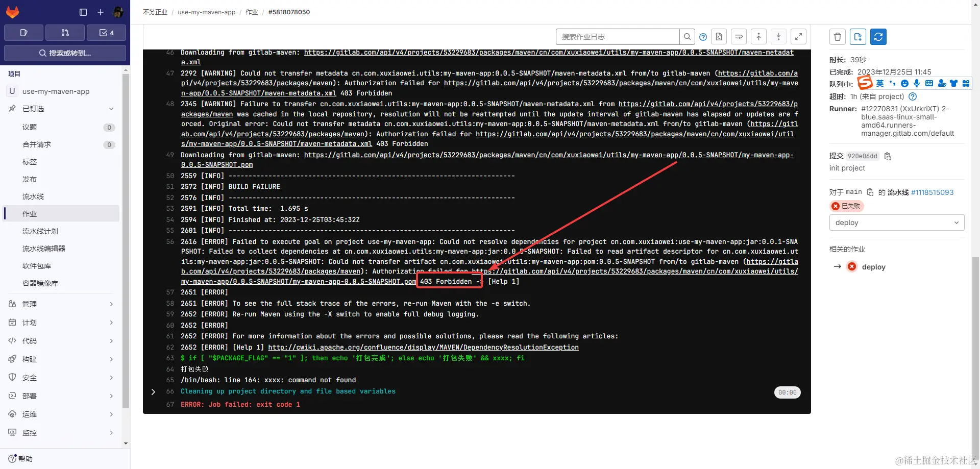Image resolution: width=980 pixels, height=469 pixels.
Task: Follow the MAVEN DependencyResolutionException help link
Action: 424,347
